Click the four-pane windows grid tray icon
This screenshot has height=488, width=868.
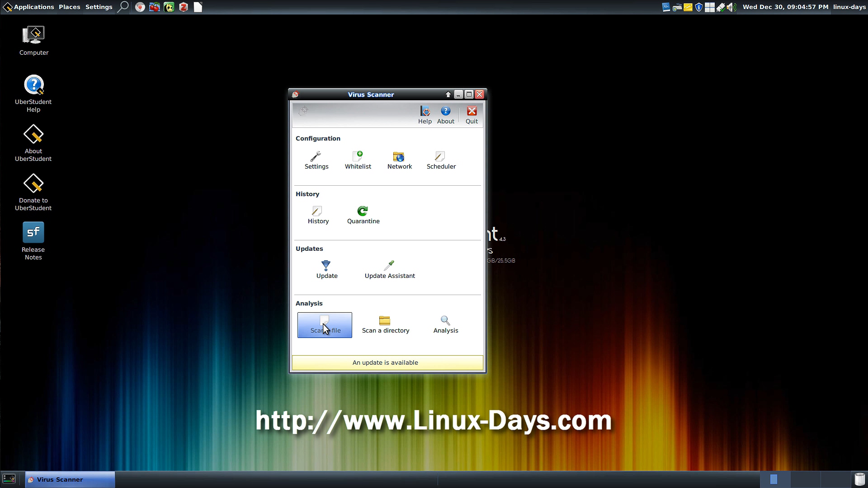[710, 7]
